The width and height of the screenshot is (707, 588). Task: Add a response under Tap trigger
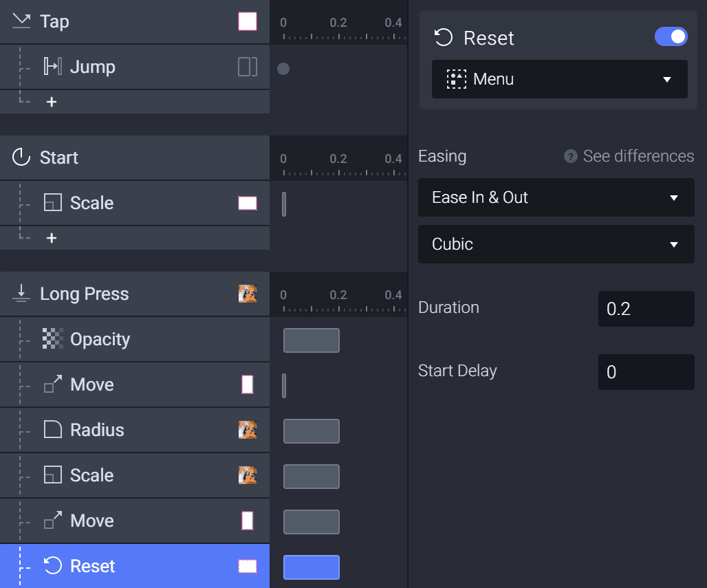point(52,102)
